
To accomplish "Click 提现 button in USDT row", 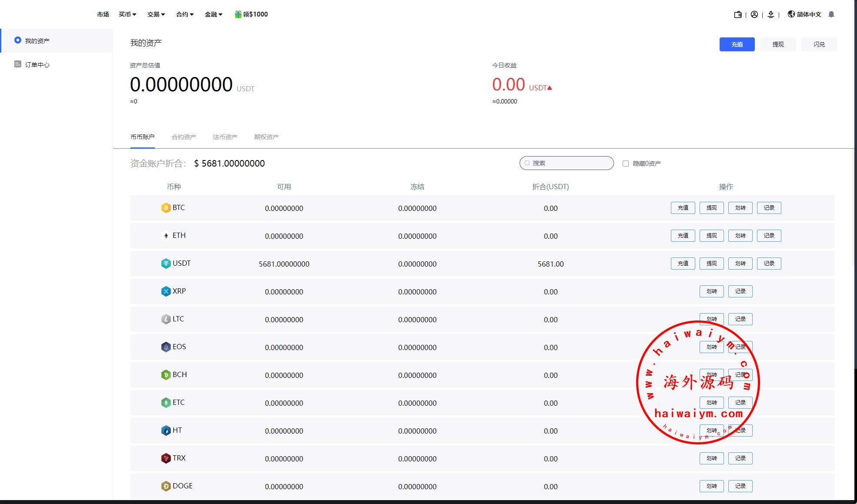I will (x=711, y=264).
